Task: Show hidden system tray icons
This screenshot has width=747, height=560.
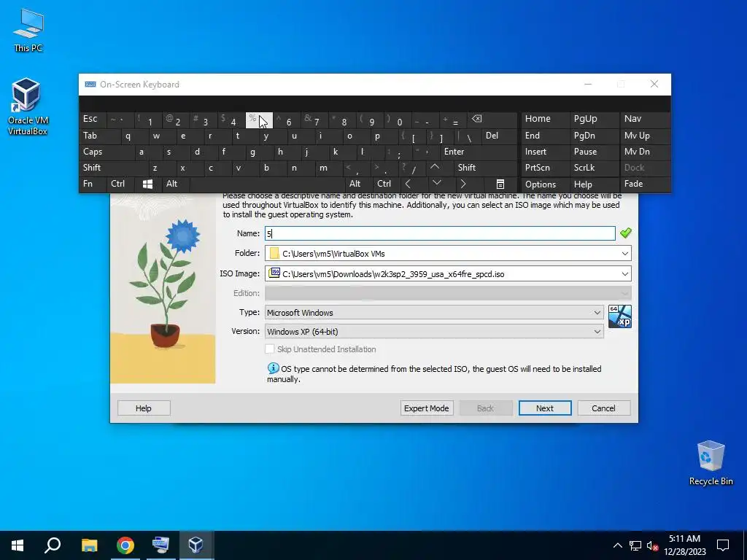Action: 617,545
